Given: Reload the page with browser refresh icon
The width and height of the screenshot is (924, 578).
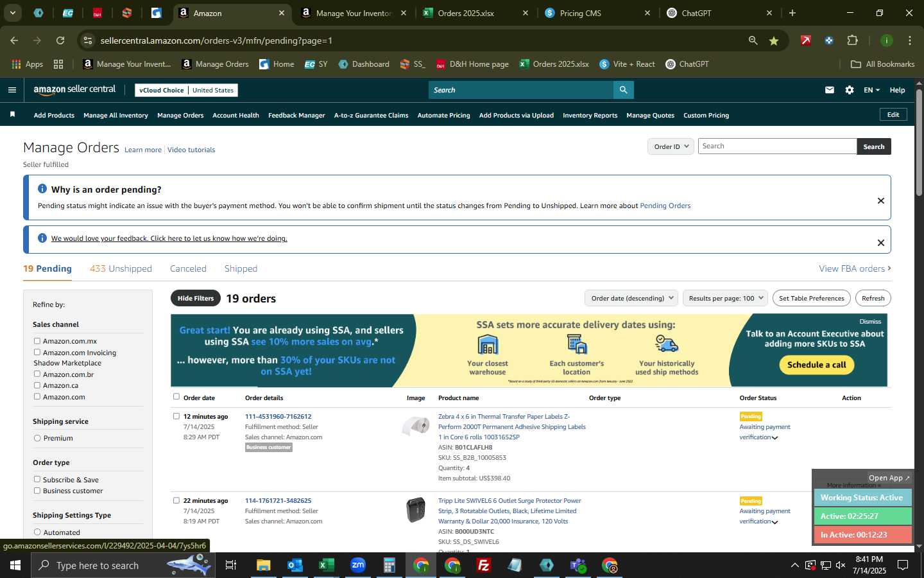Looking at the screenshot, I should 60,40.
